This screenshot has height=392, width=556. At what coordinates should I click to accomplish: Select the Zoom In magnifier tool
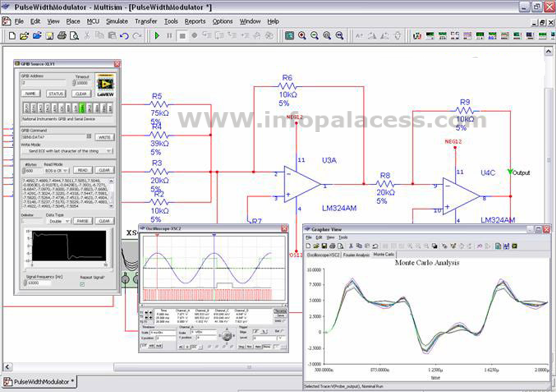pyautogui.click(x=302, y=35)
